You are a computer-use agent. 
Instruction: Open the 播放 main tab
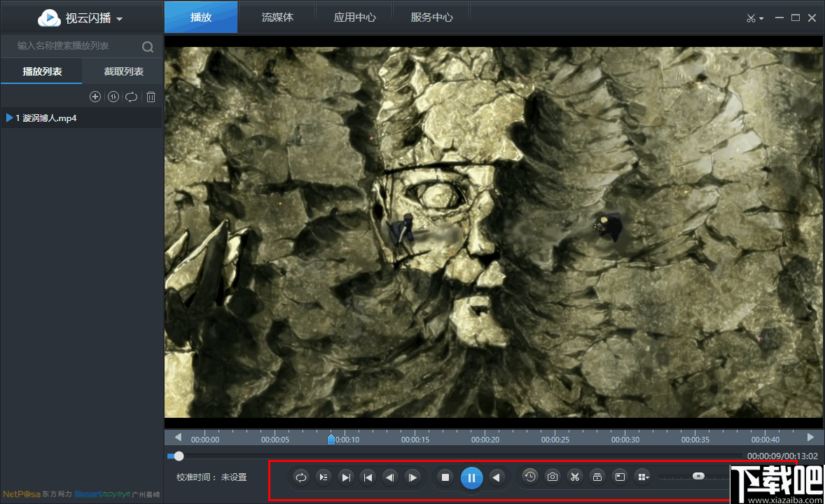click(201, 17)
